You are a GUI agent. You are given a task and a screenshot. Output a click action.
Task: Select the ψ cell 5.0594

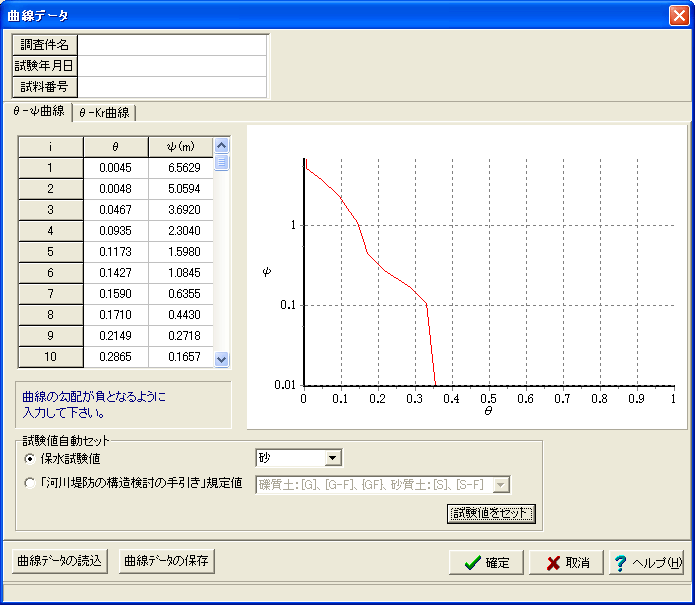pos(181,189)
